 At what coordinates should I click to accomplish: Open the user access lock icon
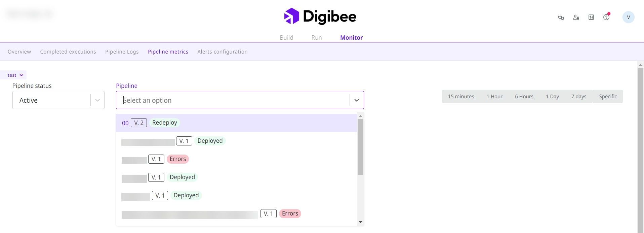tap(576, 17)
